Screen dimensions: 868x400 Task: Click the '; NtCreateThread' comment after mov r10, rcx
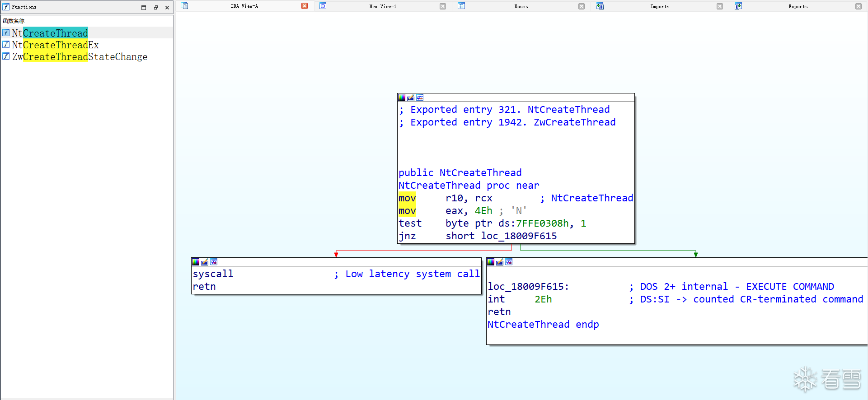click(x=586, y=198)
